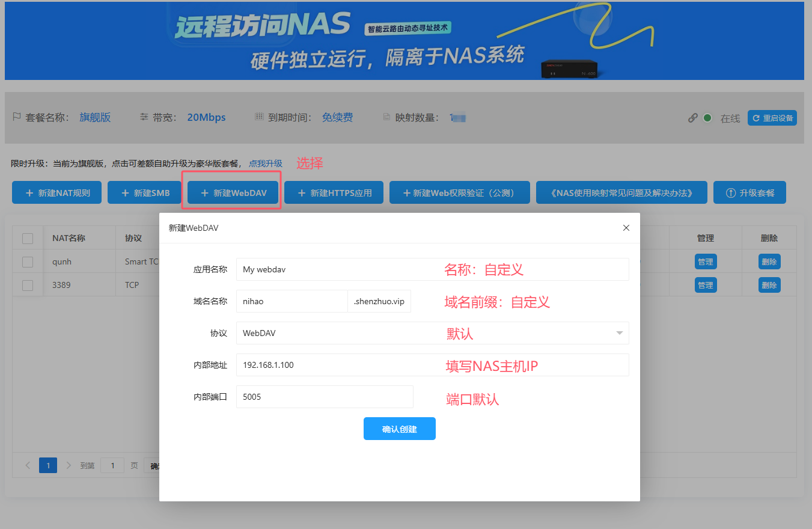Screen dimensions: 812x529
Task: Click the 重启设备 restart device button
Action: click(772, 118)
